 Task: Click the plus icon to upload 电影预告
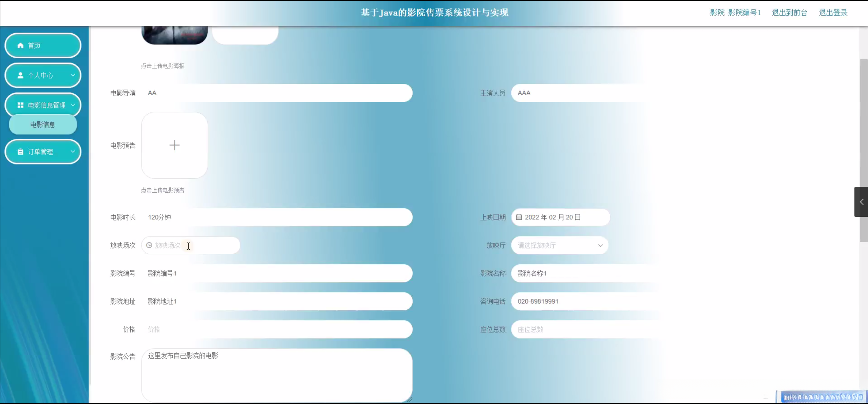[174, 145]
